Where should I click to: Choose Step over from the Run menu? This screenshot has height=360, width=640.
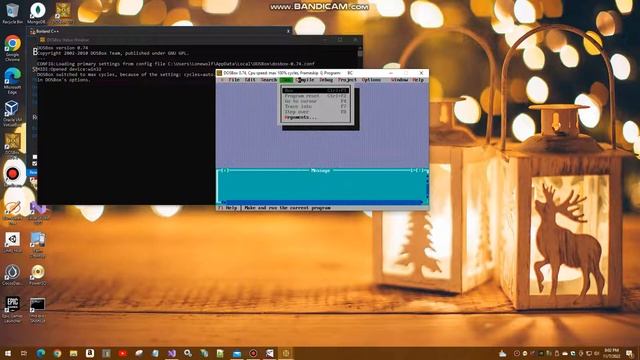[316, 112]
